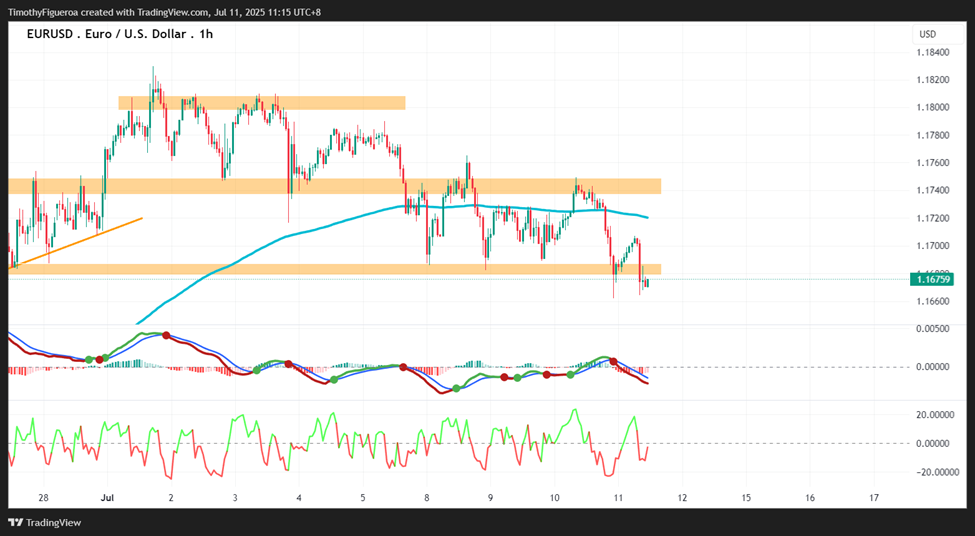This screenshot has width=975, height=536.
Task: Click the 1.17000 price axis label
Action: pos(933,246)
